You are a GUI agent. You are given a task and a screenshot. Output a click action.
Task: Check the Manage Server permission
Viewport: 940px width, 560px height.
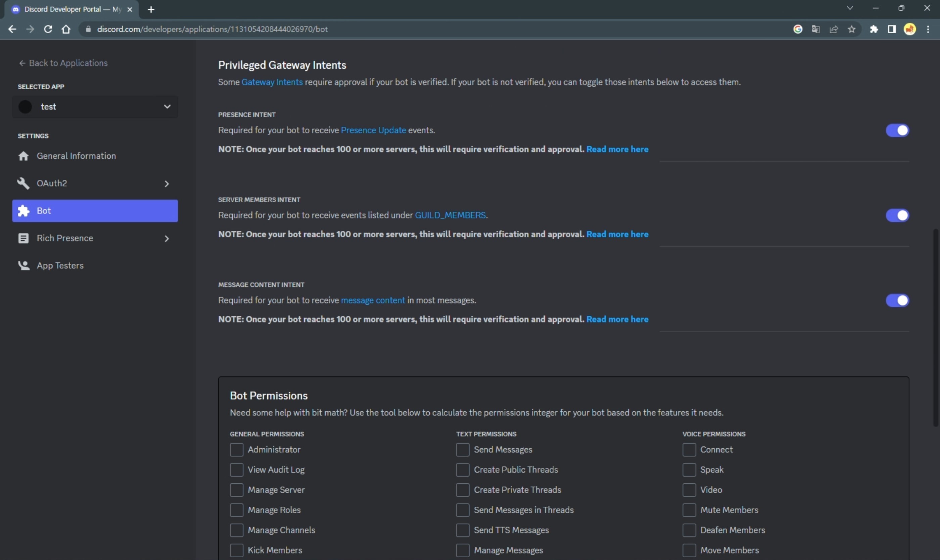tap(237, 490)
